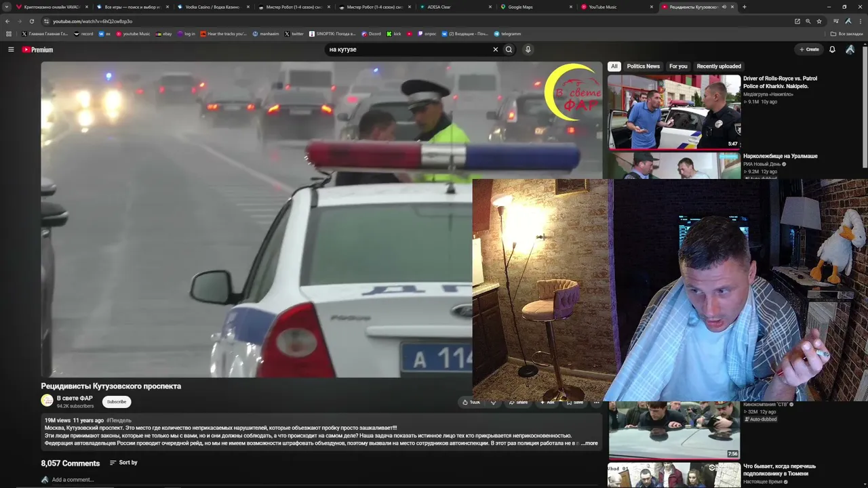
Task: Focus the Add a comment field
Action: coord(73,480)
